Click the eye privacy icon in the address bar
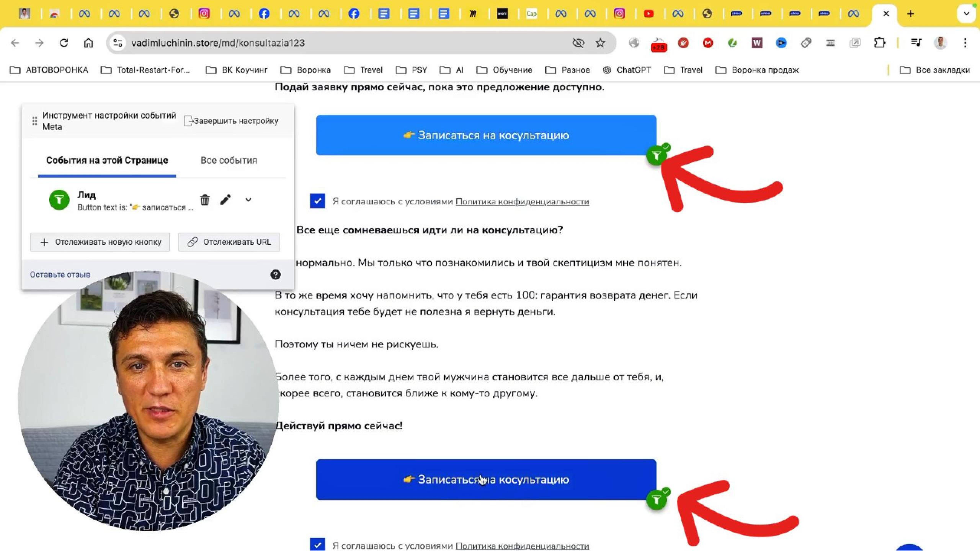980x551 pixels. tap(578, 43)
